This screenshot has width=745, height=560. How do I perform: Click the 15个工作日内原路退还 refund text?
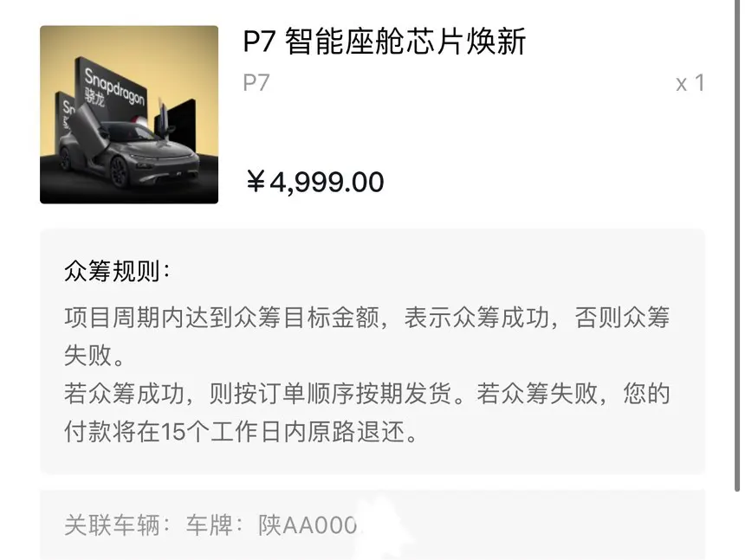click(x=291, y=431)
